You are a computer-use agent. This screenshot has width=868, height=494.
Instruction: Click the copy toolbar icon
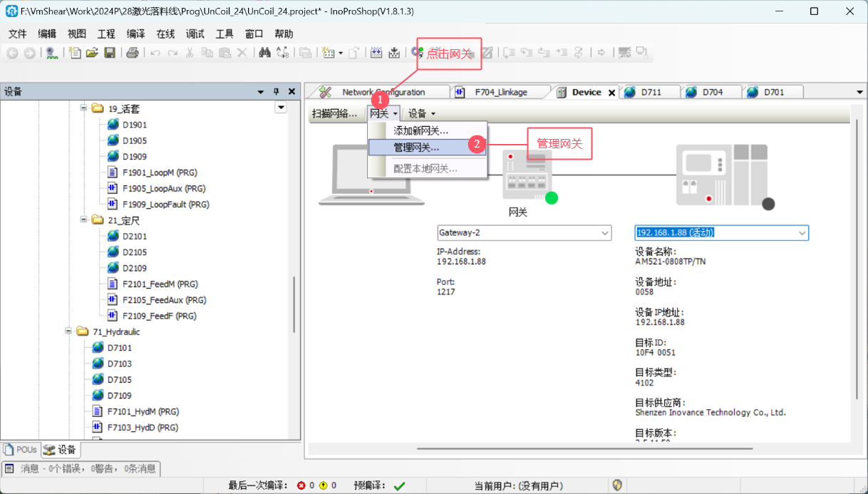point(207,53)
